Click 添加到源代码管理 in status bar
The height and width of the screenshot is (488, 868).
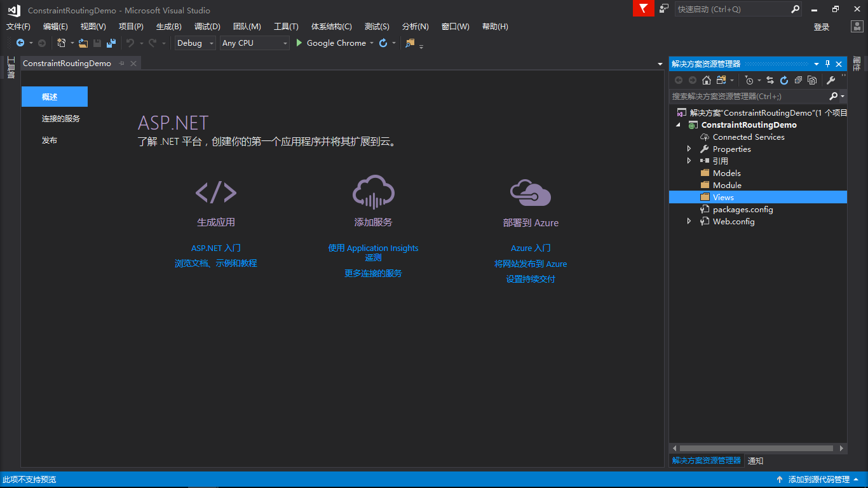coord(818,480)
